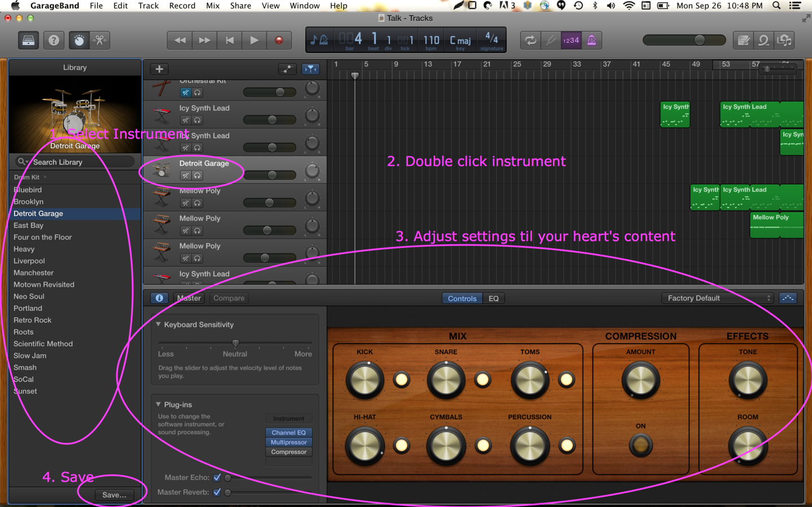Start playback with the Play button
The image size is (812, 507).
click(x=254, y=41)
